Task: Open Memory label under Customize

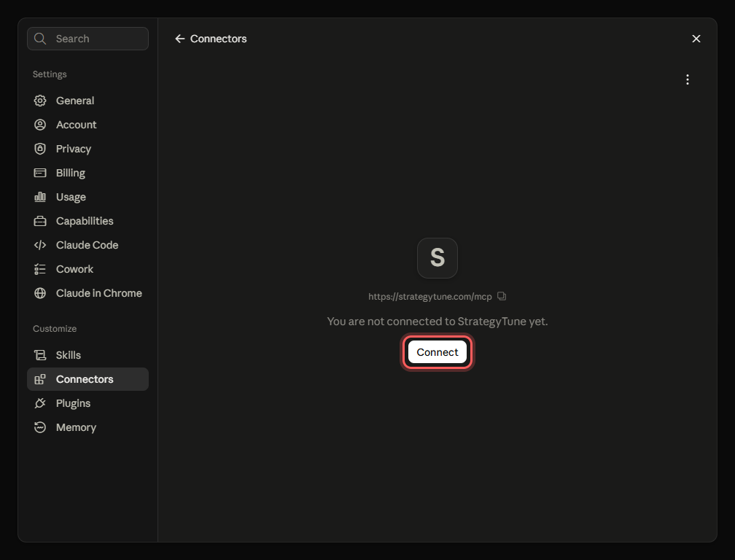Action: 76,427
